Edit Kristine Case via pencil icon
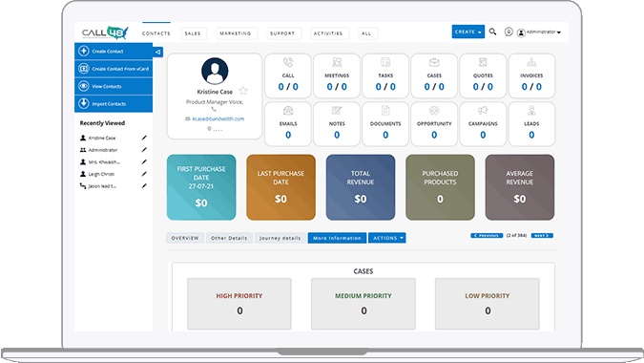The width and height of the screenshot is (644, 363). coord(144,138)
